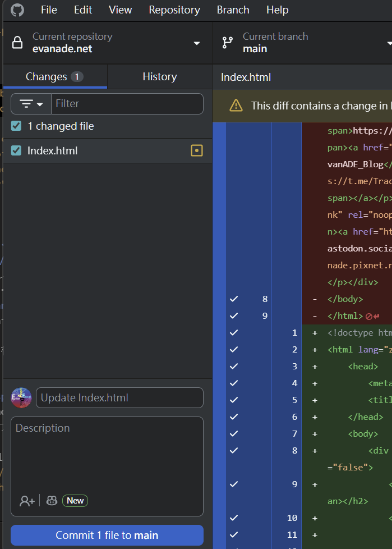392x549 pixels.
Task: Click the repository lock icon
Action: [17, 42]
